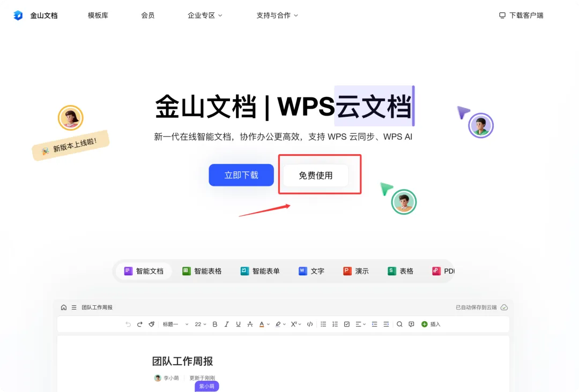Screen dimensions: 579x392
Task: Click the 立即下载 button
Action: point(241,175)
